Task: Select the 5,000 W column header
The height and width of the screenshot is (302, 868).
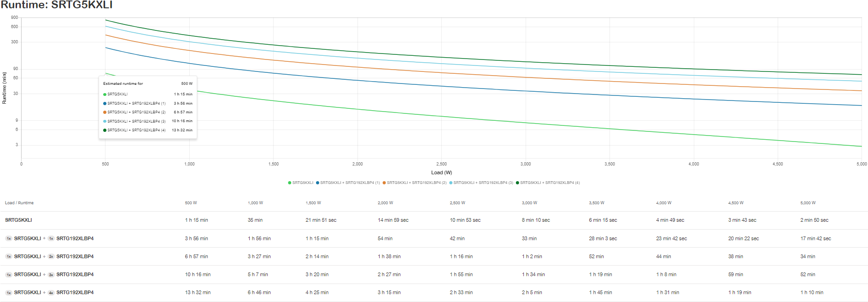Action: pyautogui.click(x=808, y=203)
